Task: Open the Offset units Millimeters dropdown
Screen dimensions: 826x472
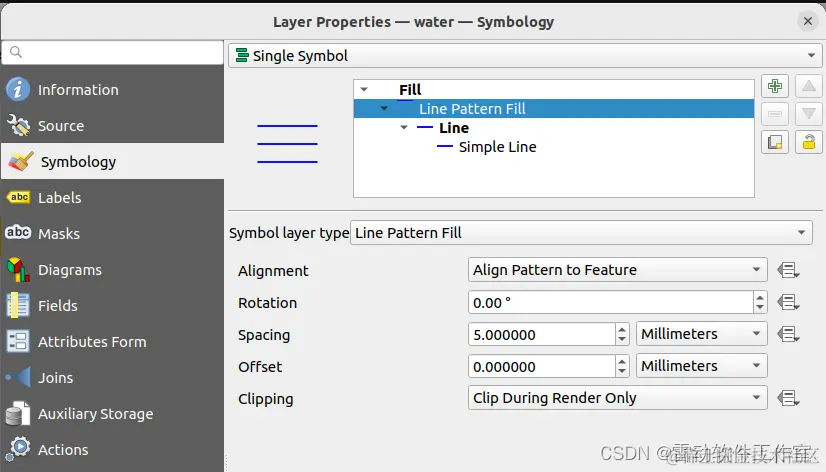Action: (x=701, y=366)
